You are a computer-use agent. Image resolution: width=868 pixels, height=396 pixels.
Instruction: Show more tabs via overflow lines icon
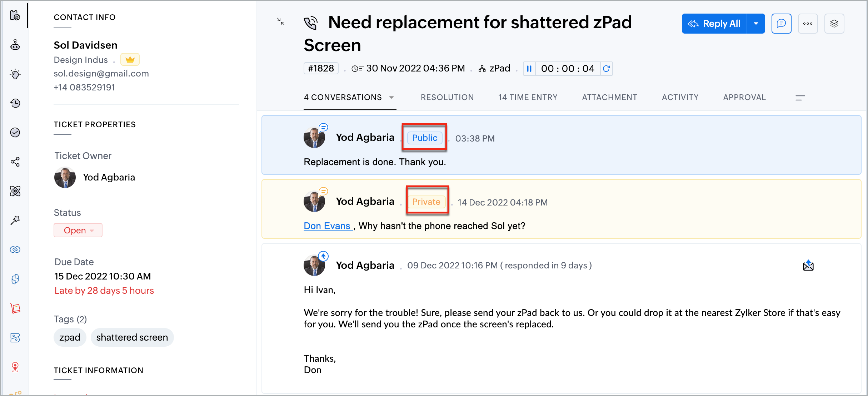[800, 98]
